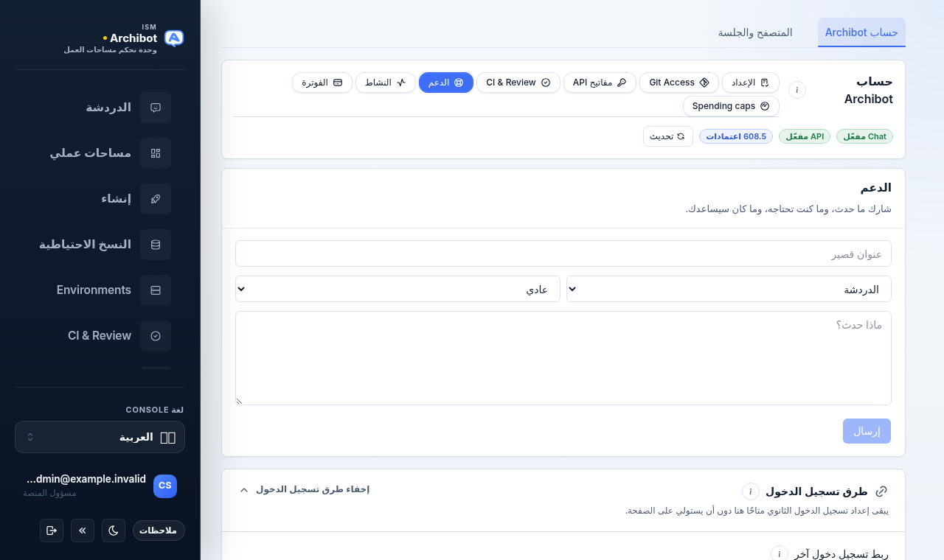Click the API مفعّل status badge

click(x=805, y=136)
